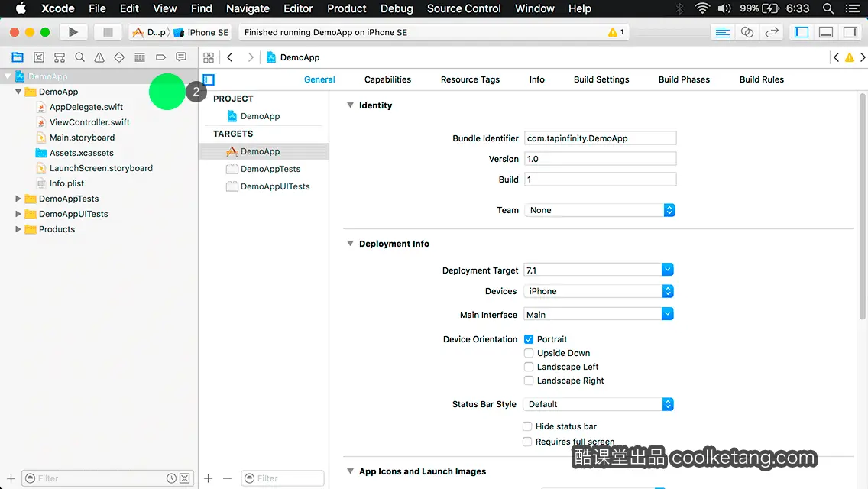This screenshot has height=489, width=868.
Task: Click the Bundle Identifier field
Action: (600, 138)
